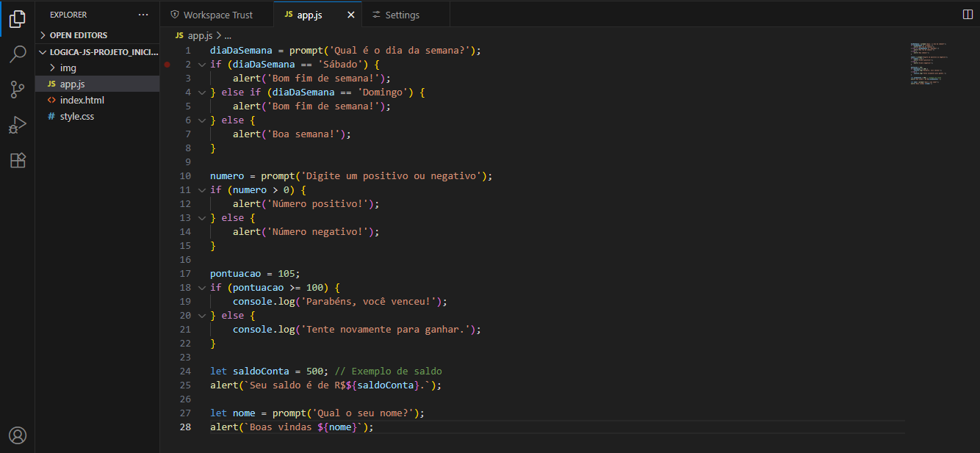Fold the else block at line 6
This screenshot has height=453, width=980.
coord(202,120)
